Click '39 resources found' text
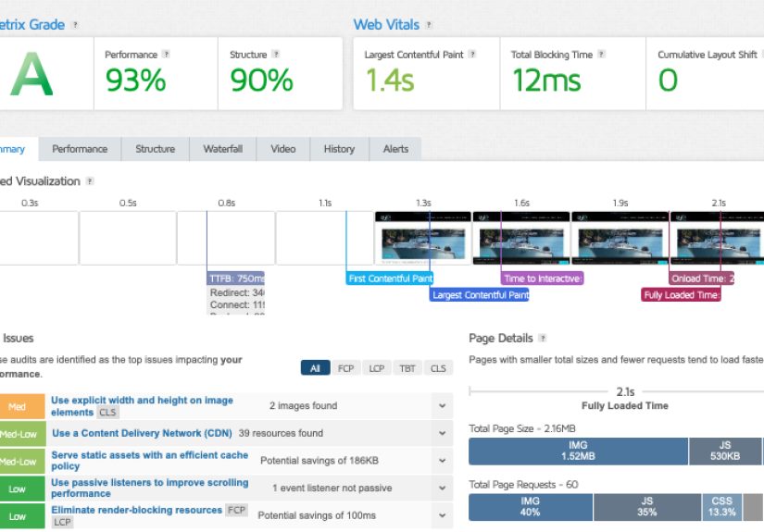764x532 pixels. point(281,433)
